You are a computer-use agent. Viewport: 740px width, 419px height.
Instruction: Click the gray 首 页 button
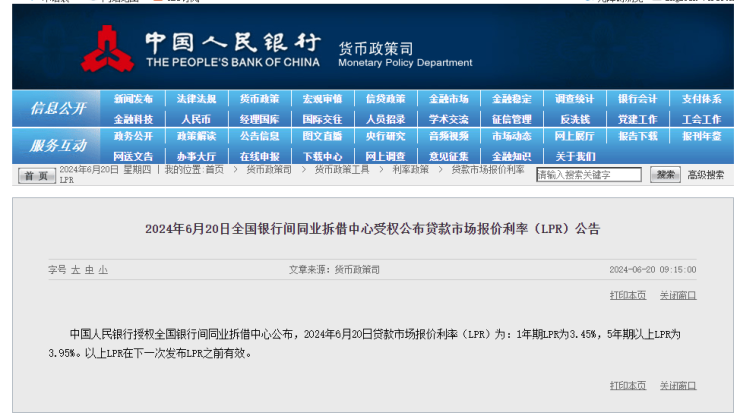coord(36,176)
